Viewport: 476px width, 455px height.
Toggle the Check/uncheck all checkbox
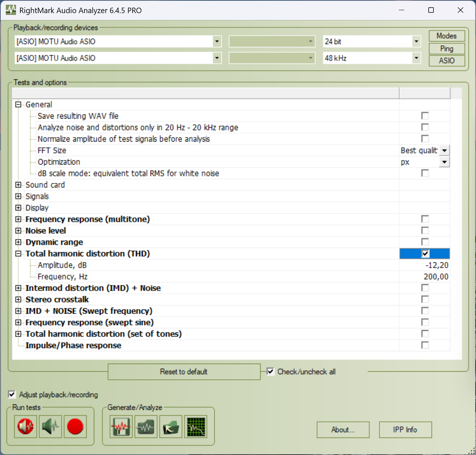click(270, 372)
